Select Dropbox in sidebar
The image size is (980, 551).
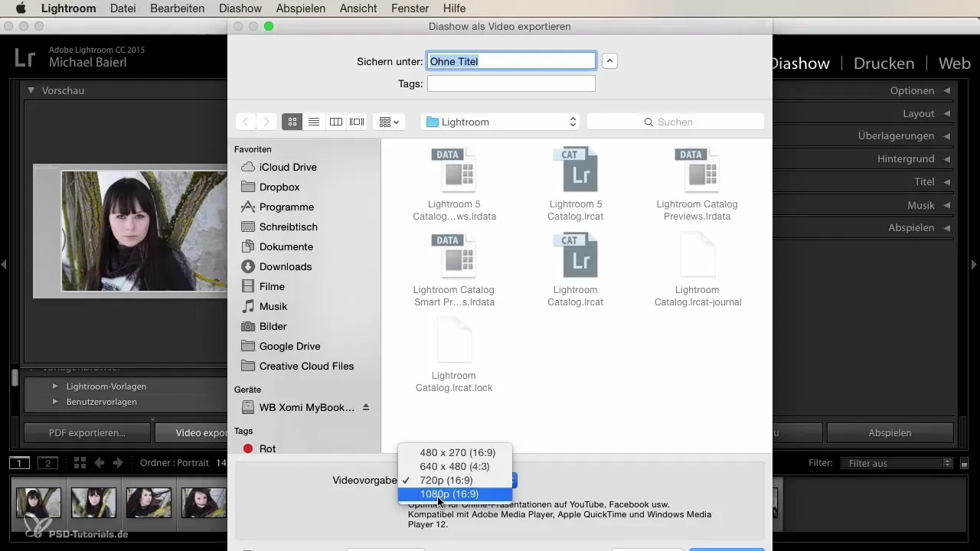coord(279,187)
